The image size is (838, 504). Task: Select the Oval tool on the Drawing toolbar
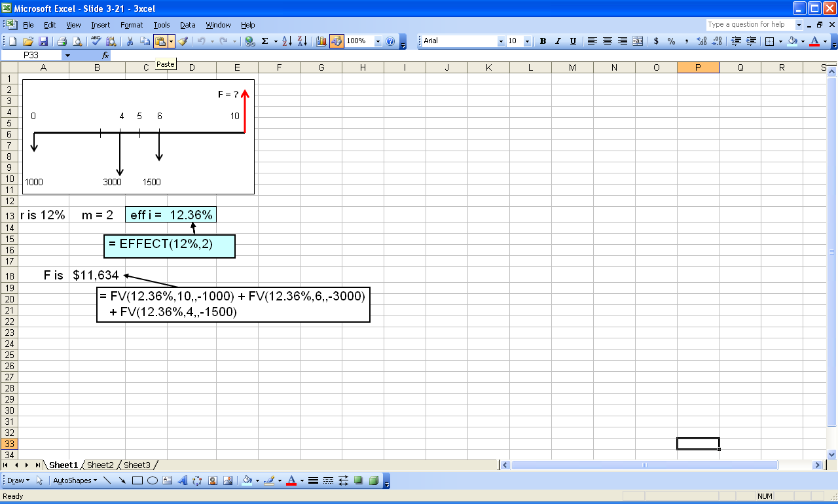[151, 480]
